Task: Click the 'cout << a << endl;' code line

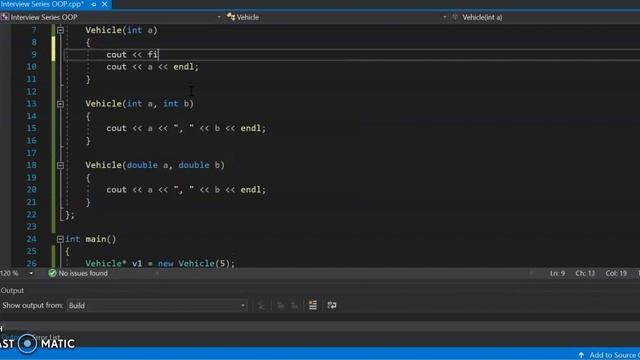Action: click(153, 67)
